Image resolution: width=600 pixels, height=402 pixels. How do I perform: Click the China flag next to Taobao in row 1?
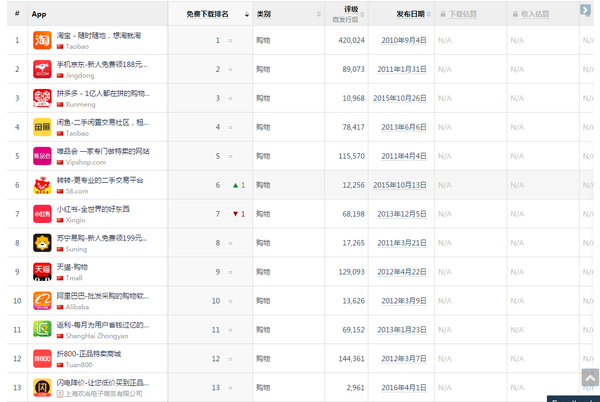point(60,47)
